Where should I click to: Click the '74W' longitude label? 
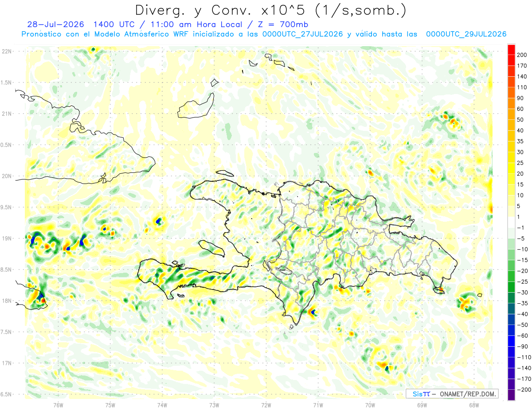162,405
